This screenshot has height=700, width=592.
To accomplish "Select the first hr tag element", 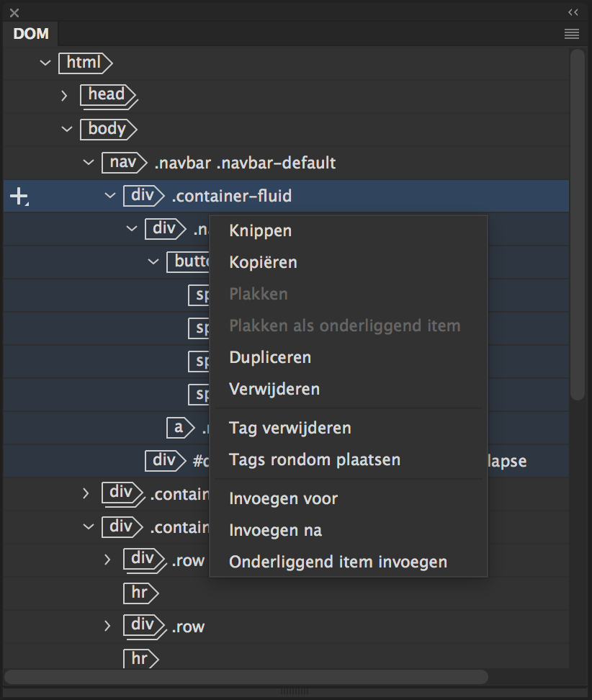I will point(140,593).
